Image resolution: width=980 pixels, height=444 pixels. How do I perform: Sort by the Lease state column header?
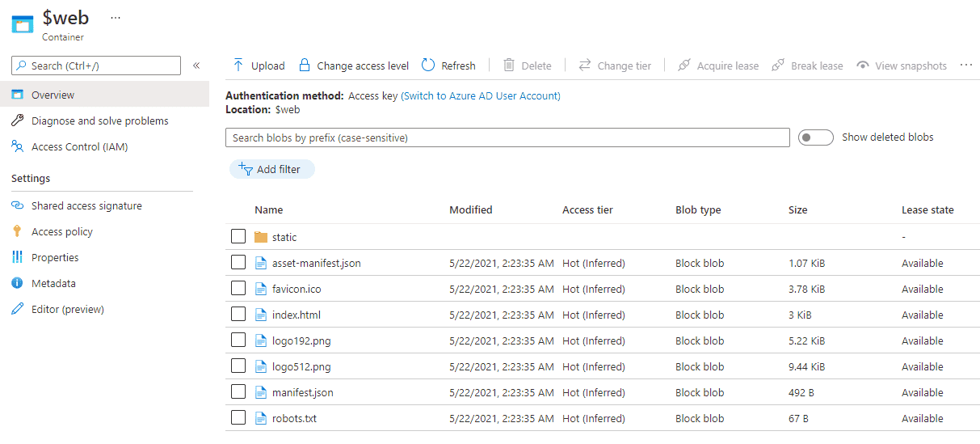[x=927, y=209]
